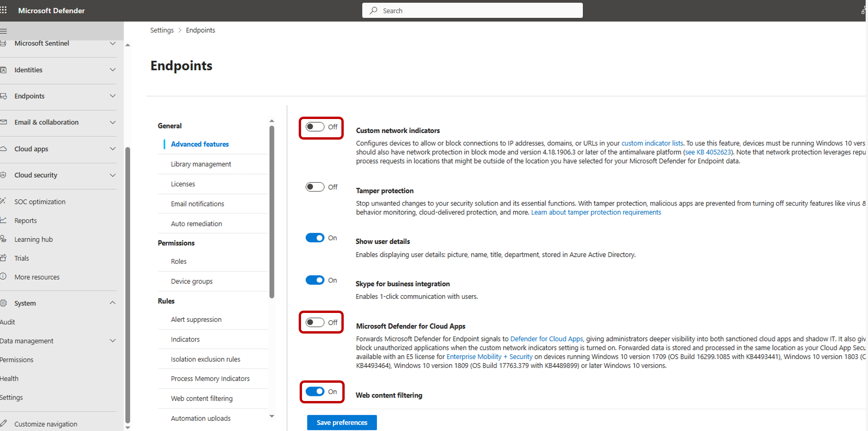This screenshot has height=431, width=868.
Task: Click the search magnifier icon
Action: point(373,10)
